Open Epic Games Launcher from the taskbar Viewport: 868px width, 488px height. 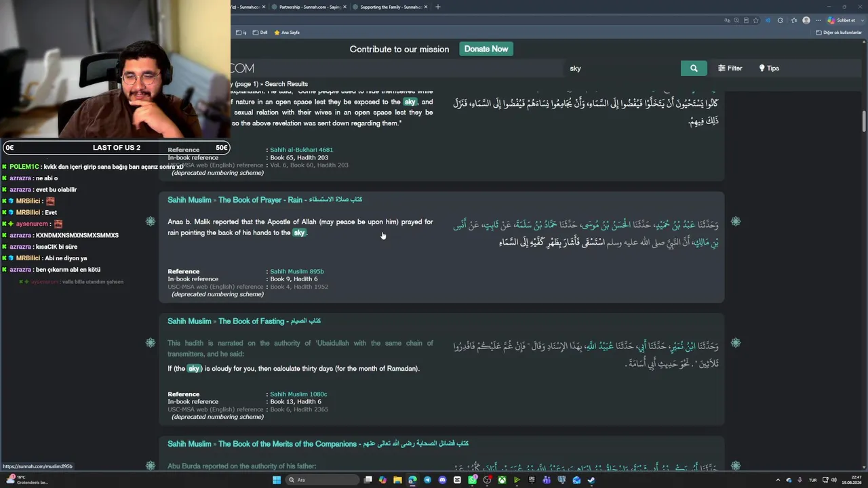pos(532,480)
